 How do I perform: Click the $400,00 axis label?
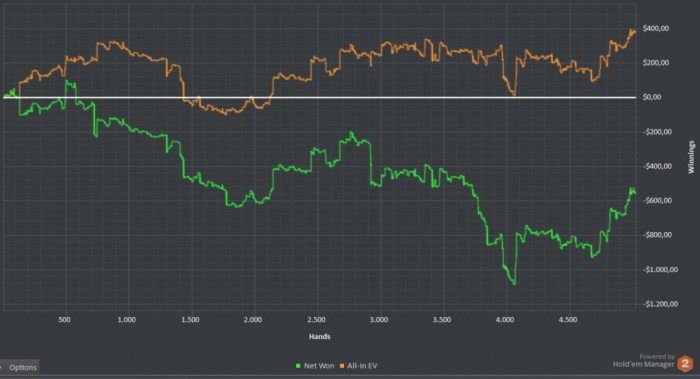[x=656, y=28]
